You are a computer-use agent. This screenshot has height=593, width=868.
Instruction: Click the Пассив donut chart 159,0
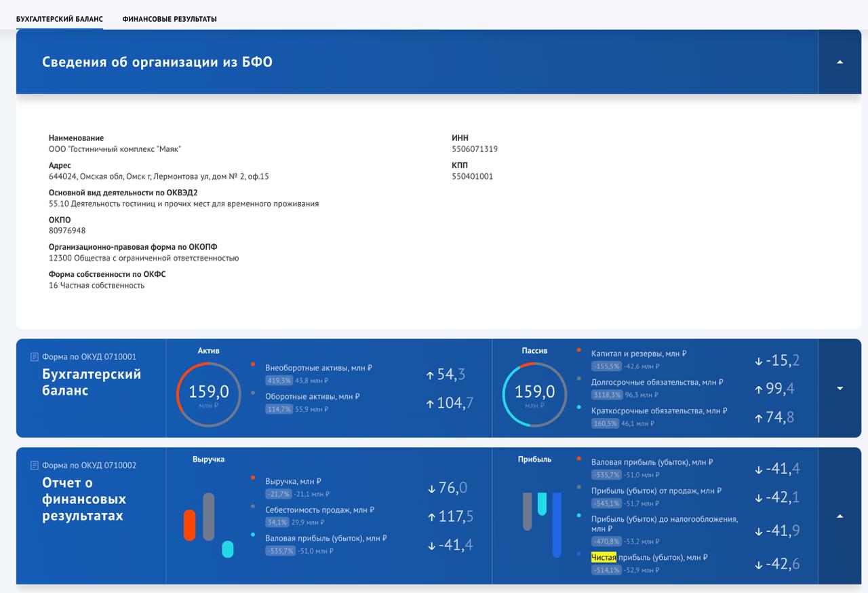tap(534, 394)
